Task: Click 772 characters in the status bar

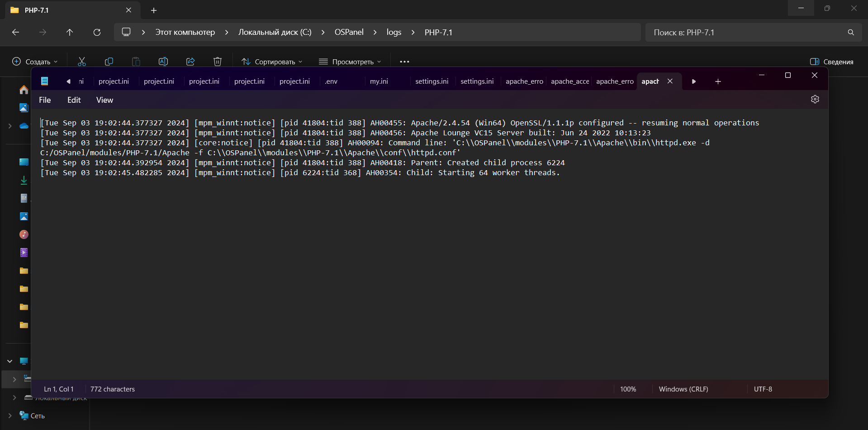Action: tap(113, 389)
